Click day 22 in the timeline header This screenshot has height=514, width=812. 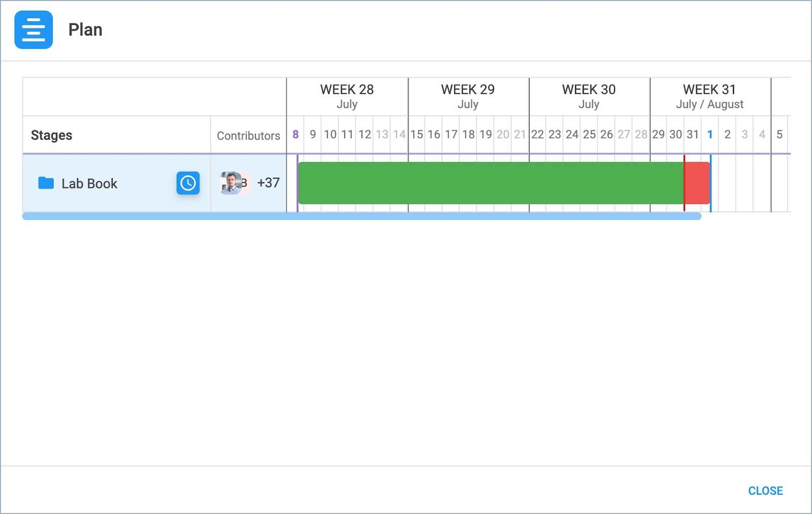tap(537, 135)
